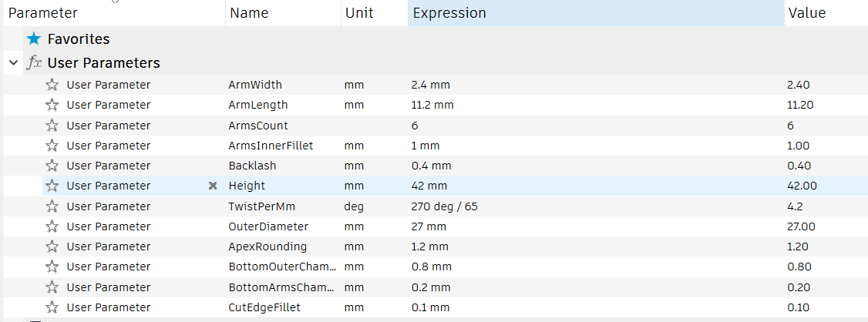Click the star icon for ArmsCount row
This screenshot has width=868, height=322.
click(x=52, y=126)
